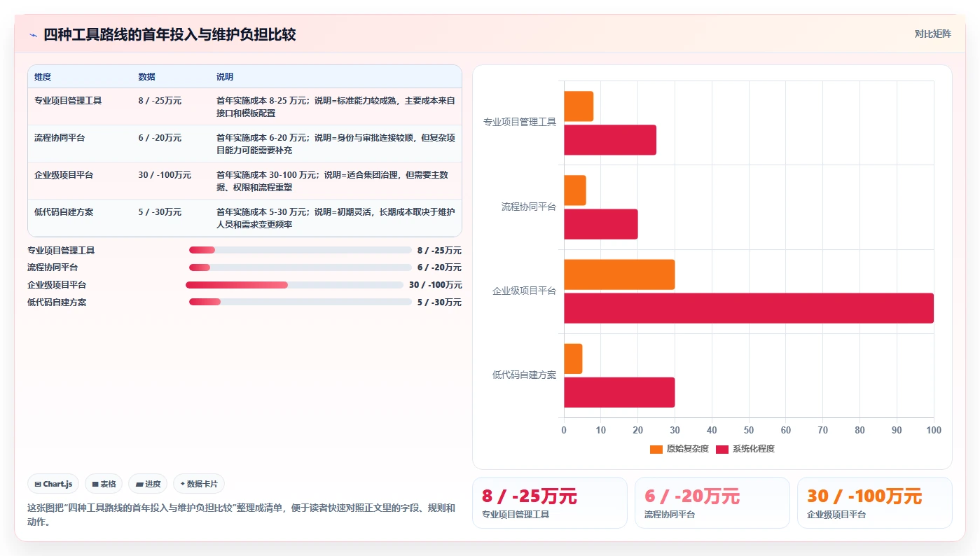Toggle the 系统化程度 legend entry
Screen dimensions: 980x556
(x=745, y=449)
